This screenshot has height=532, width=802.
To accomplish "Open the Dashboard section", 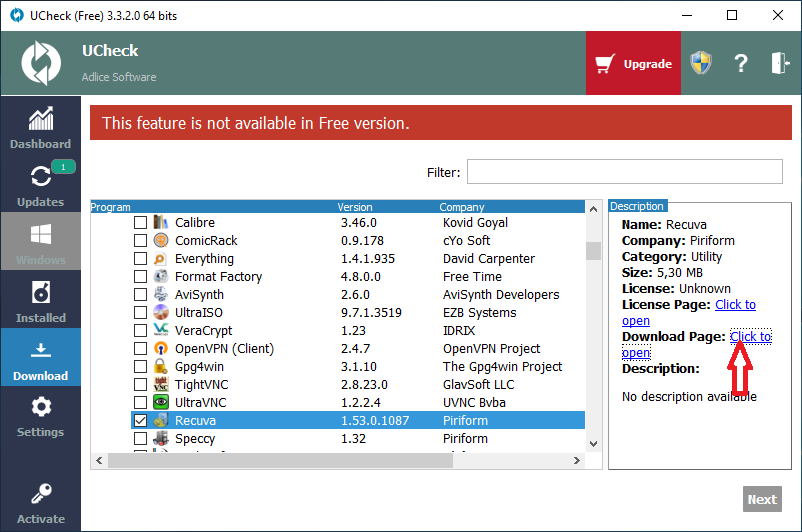I will point(40,128).
